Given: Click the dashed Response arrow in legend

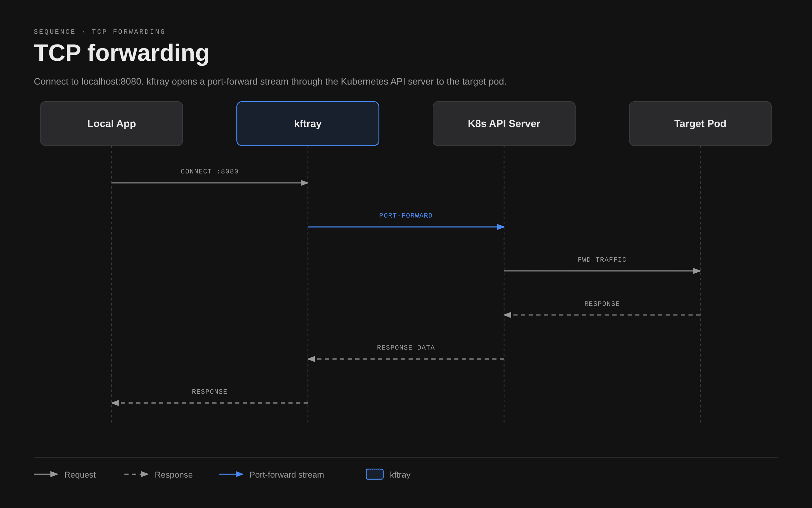Looking at the screenshot, I should click(x=136, y=474).
